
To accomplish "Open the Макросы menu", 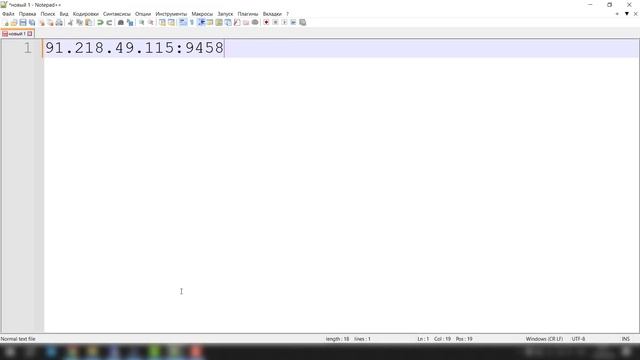I will 202,14.
